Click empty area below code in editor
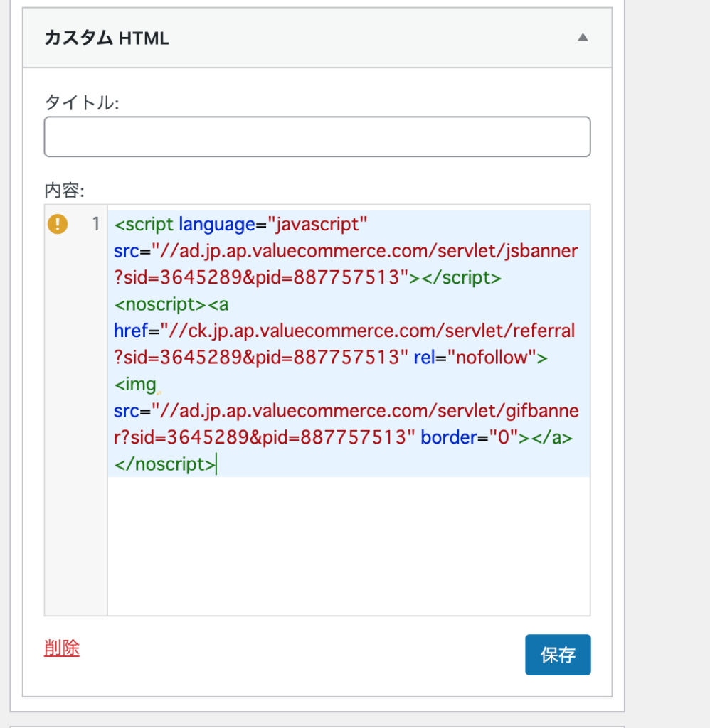 pyautogui.click(x=349, y=545)
